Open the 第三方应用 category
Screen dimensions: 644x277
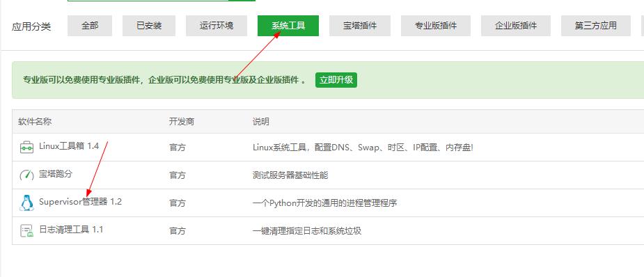(x=595, y=26)
